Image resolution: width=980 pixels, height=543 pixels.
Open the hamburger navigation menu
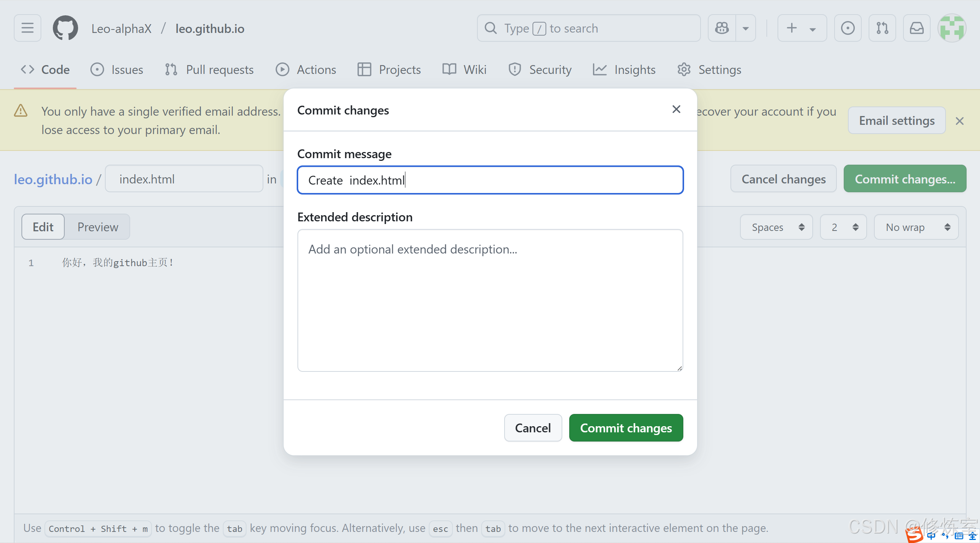click(x=28, y=28)
